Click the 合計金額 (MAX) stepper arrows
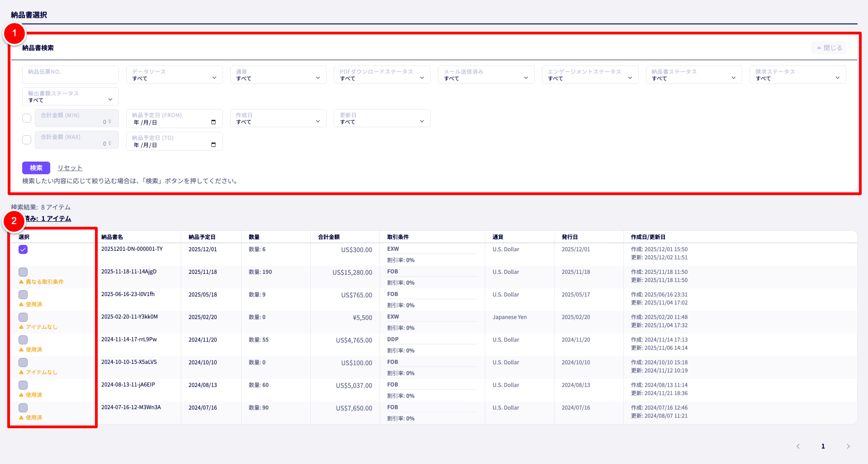 click(x=109, y=143)
